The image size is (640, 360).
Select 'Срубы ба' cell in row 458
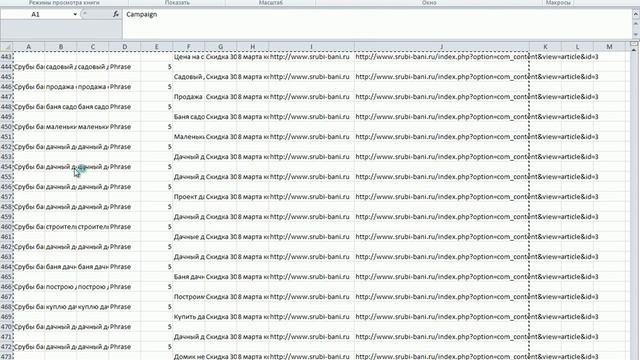29,207
